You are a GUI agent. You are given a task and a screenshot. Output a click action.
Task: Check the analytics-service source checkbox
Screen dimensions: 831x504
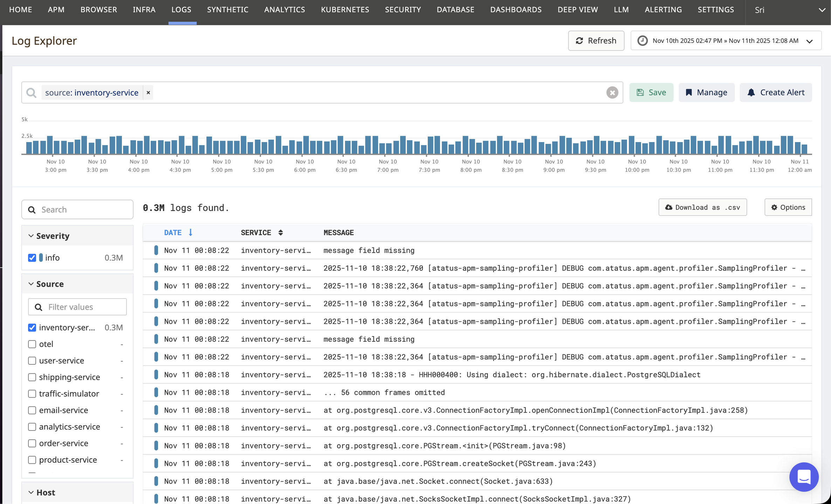32,427
